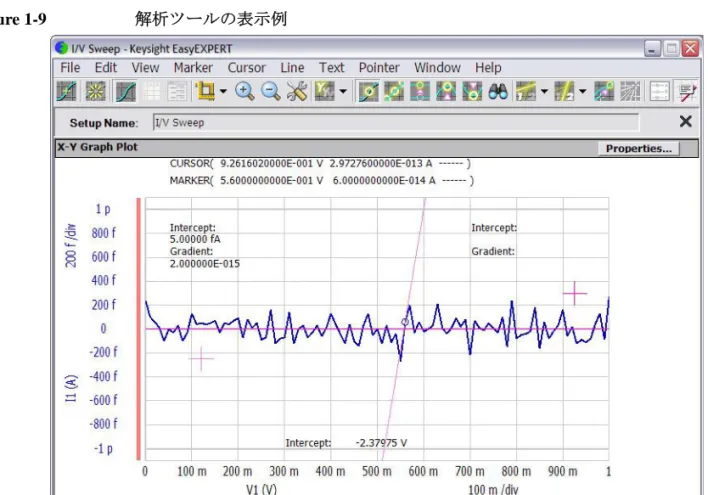Click the marker to minimum/maximum icon with arrows
Image resolution: width=708 pixels, height=495 pixels.
(x=420, y=91)
